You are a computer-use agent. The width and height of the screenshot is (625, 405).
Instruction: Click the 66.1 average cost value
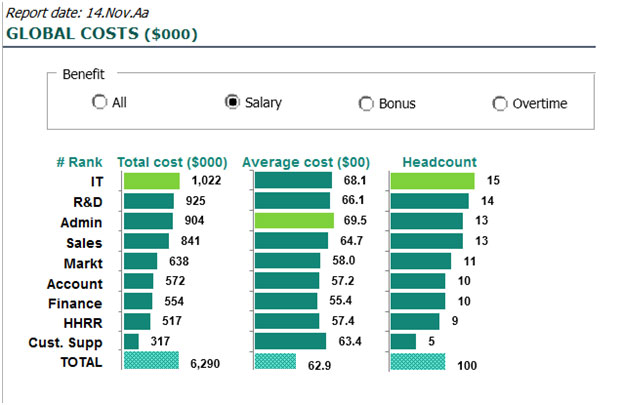coord(353,200)
